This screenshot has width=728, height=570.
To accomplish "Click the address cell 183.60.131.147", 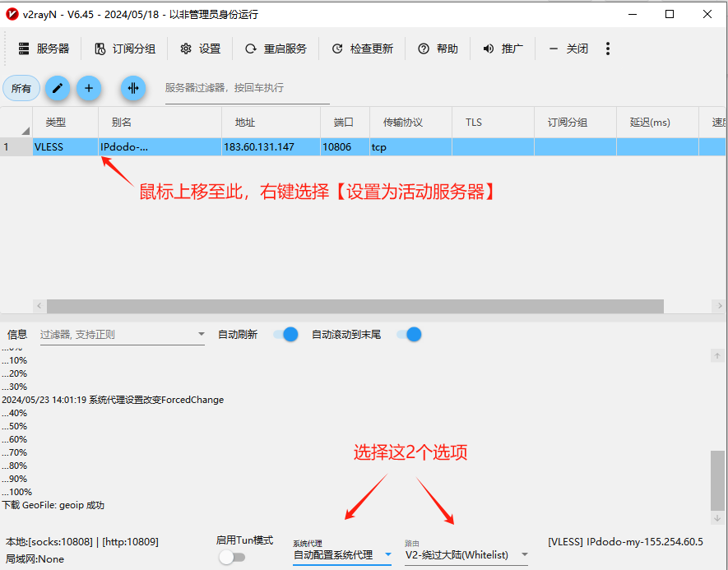I will tap(271, 147).
